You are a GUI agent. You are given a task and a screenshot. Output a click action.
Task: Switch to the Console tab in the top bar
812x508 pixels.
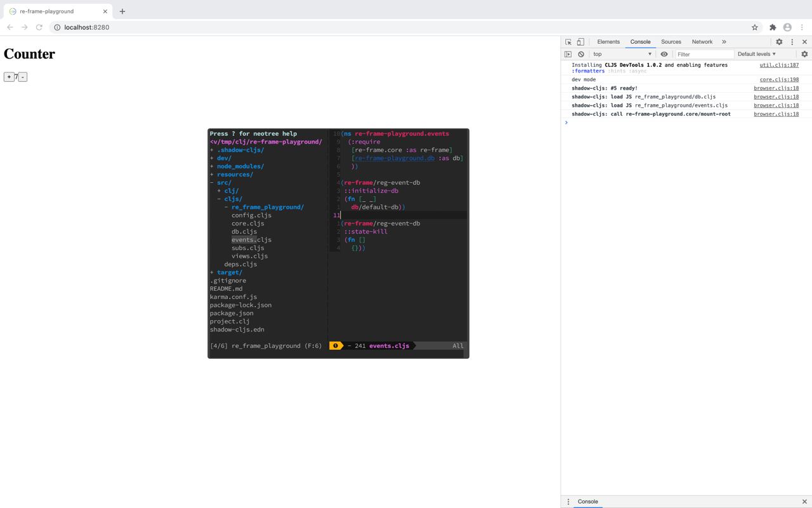click(640, 42)
